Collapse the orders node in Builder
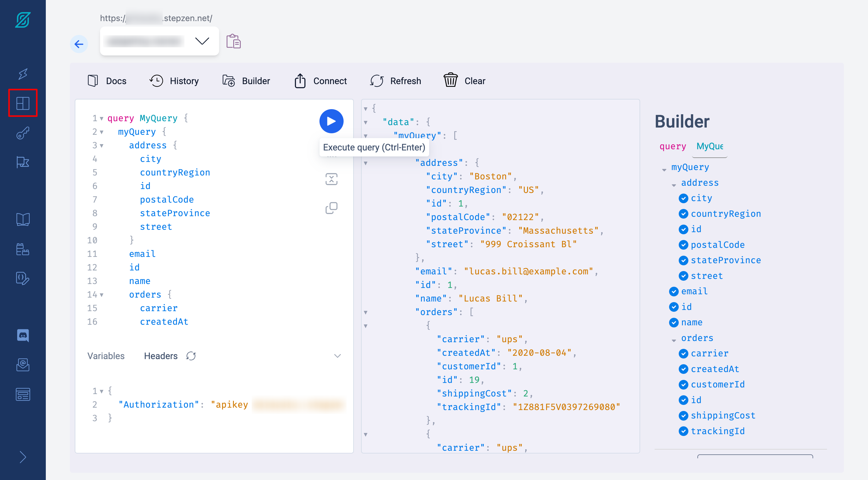The image size is (868, 480). [674, 340]
